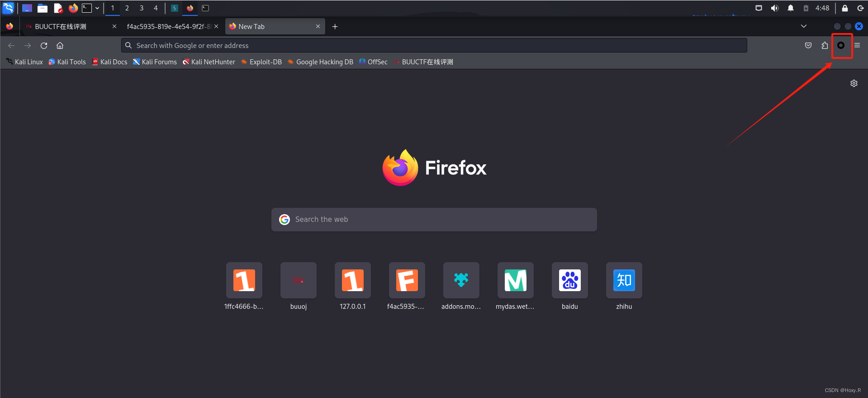Switch to the BUUCTF在线评测 tab
The width and height of the screenshot is (868, 398).
(70, 27)
